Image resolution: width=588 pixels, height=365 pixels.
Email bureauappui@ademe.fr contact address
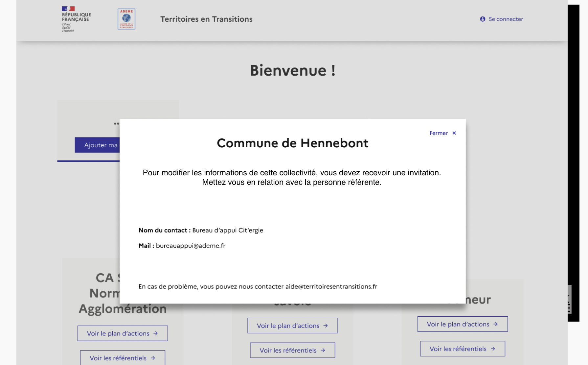point(192,245)
